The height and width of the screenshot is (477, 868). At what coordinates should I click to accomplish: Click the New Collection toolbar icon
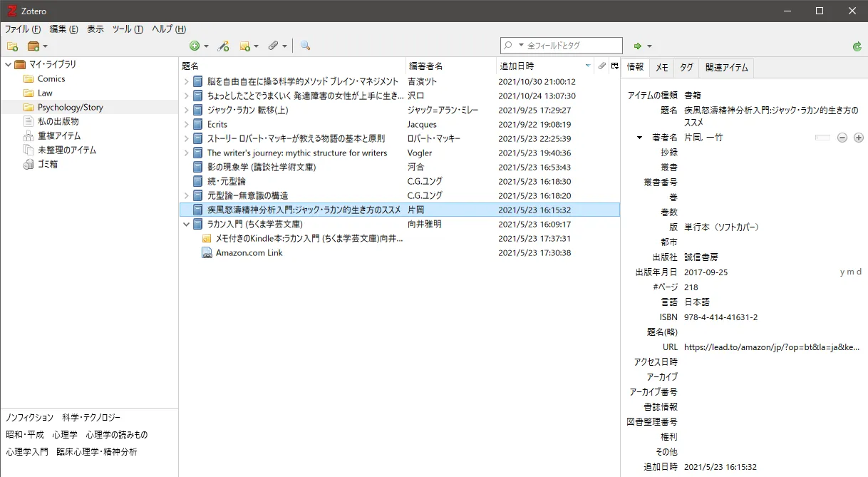point(12,46)
